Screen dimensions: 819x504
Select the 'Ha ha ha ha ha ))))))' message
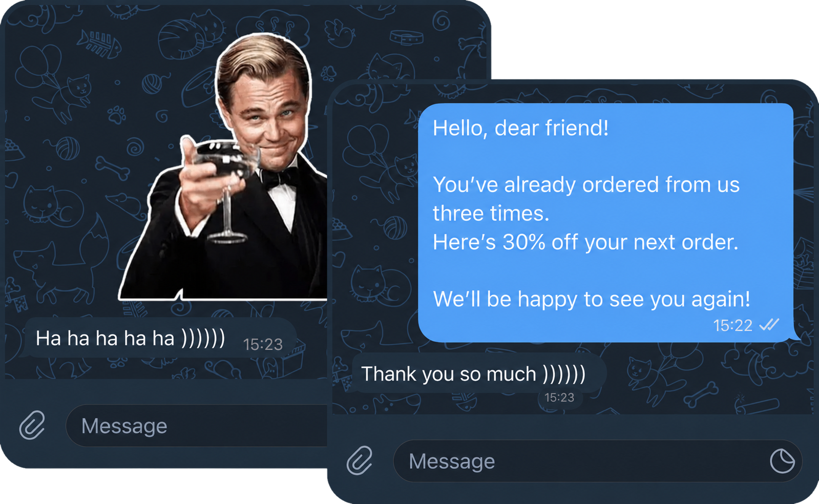pyautogui.click(x=160, y=339)
